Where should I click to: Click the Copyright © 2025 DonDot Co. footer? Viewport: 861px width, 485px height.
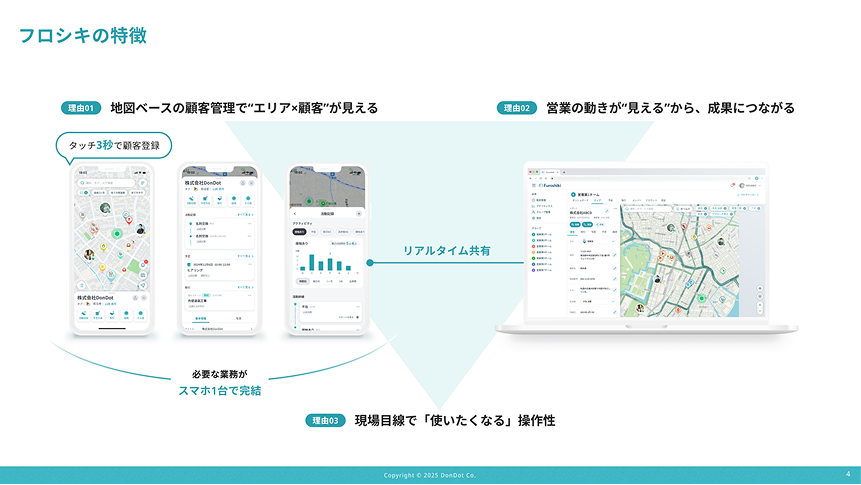tap(430, 475)
